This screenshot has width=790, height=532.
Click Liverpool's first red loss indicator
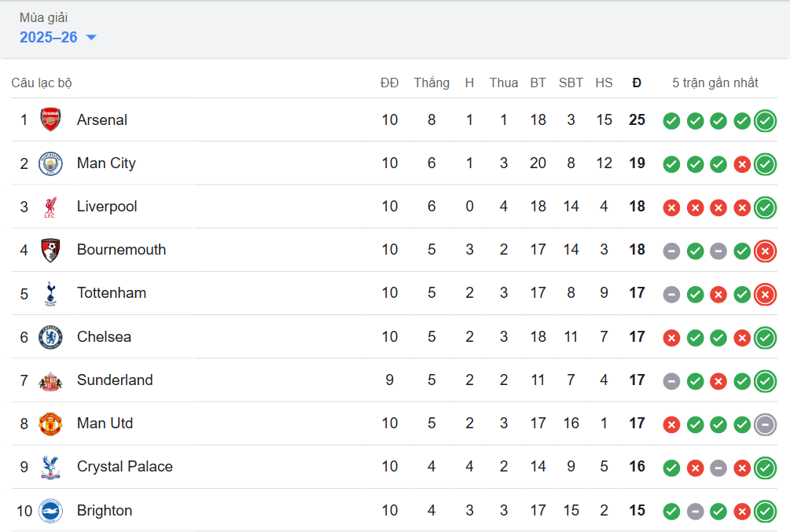point(671,207)
